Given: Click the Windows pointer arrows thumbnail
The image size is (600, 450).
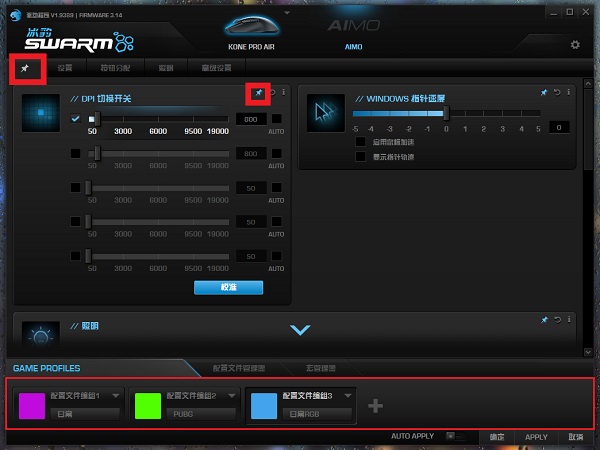Looking at the screenshot, I should click(326, 113).
